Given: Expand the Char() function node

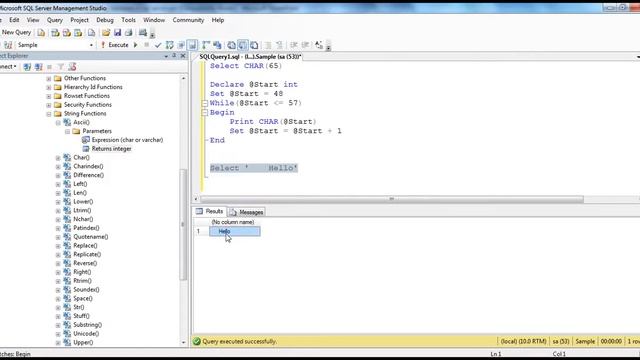Looking at the screenshot, I should coord(58,158).
